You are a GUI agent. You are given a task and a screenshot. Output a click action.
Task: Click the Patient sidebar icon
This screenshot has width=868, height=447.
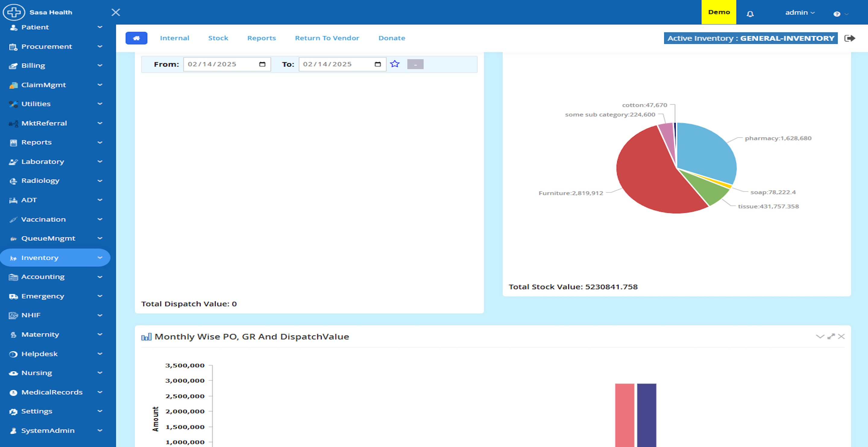tap(14, 27)
